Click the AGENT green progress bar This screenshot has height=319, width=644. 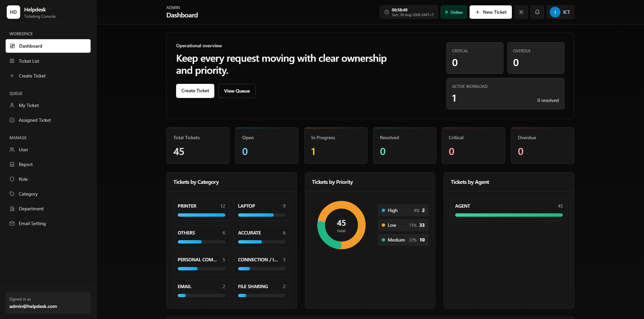pos(509,215)
